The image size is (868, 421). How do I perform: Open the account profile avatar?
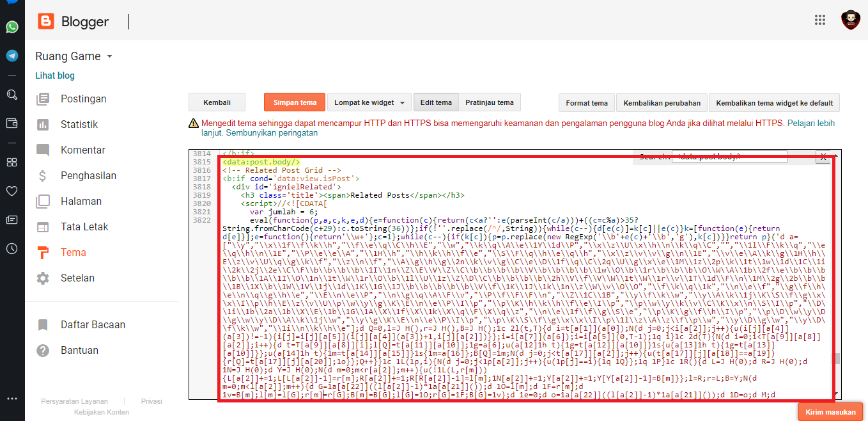[x=850, y=20]
